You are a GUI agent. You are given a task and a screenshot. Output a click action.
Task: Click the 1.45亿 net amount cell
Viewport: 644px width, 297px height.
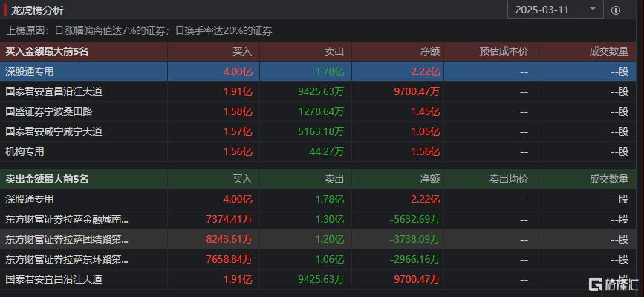click(425, 111)
